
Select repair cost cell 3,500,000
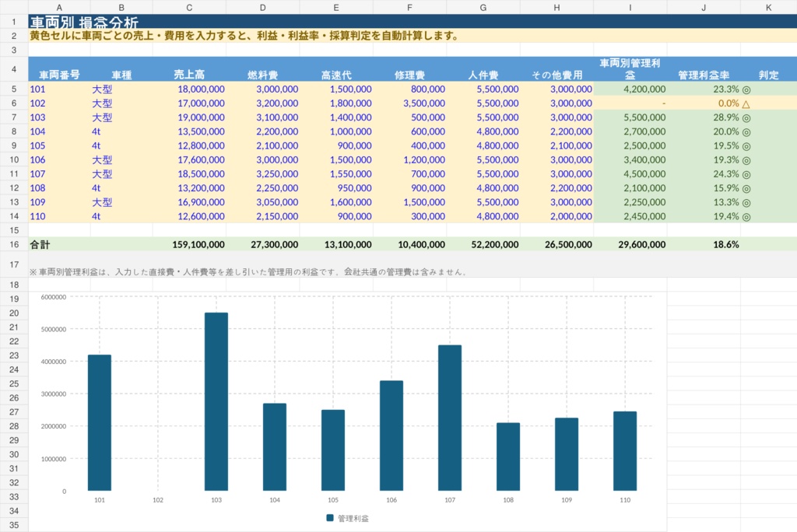coord(409,103)
